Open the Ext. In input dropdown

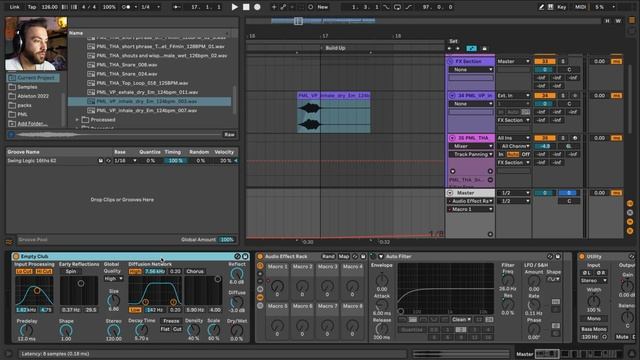513,96
